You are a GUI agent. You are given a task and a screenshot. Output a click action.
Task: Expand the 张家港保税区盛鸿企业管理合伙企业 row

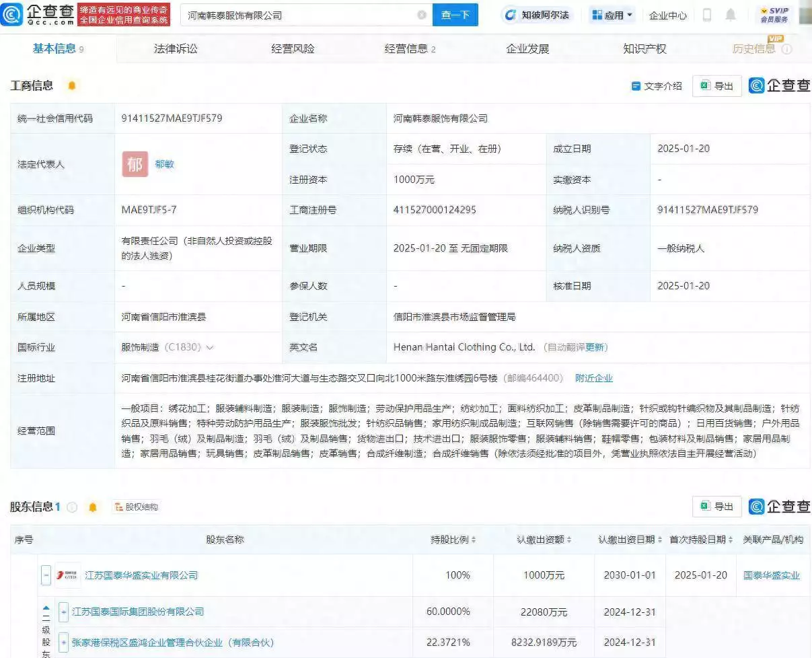(63, 643)
